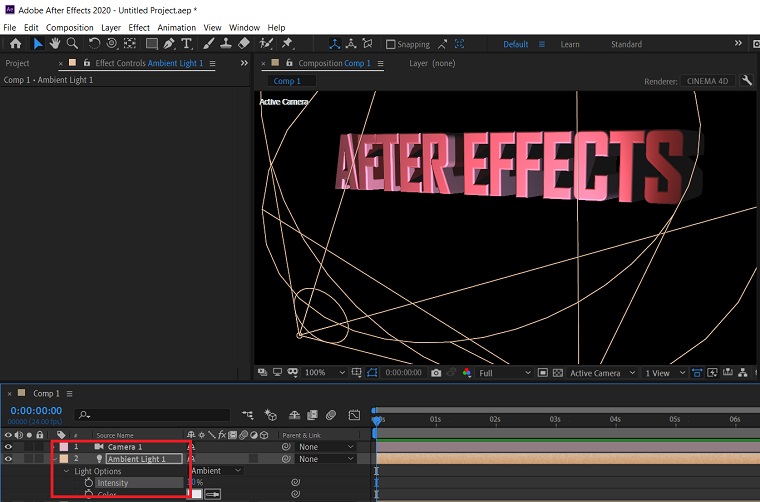This screenshot has width=760, height=502.
Task: Hide the Camera 1 layer
Action: tap(8, 447)
